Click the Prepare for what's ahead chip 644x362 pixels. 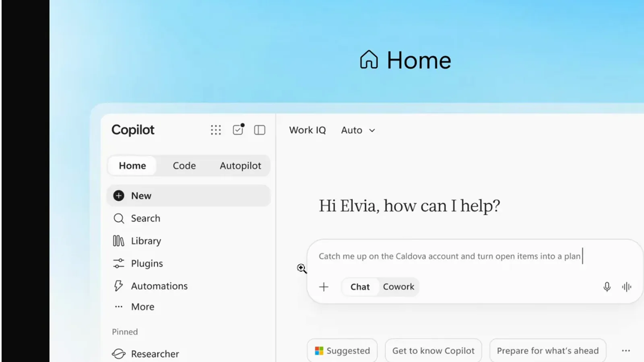click(x=548, y=351)
